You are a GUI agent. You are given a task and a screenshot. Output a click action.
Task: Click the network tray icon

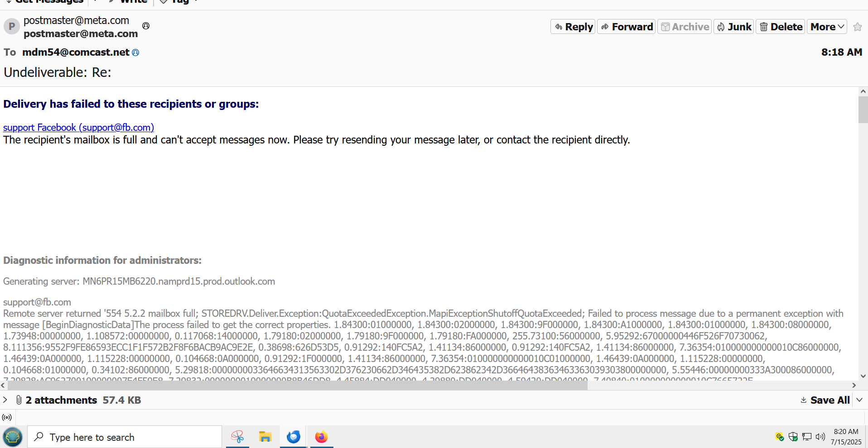807,437
